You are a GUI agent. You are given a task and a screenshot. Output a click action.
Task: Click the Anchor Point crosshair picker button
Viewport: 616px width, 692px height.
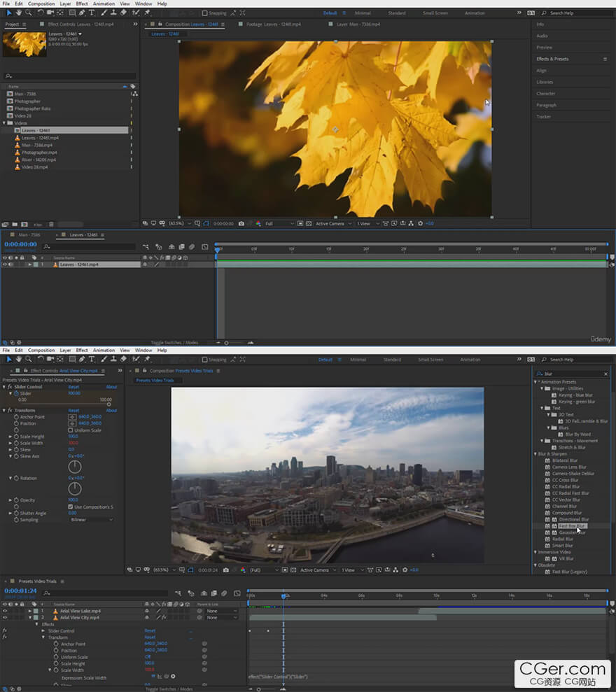(x=72, y=416)
